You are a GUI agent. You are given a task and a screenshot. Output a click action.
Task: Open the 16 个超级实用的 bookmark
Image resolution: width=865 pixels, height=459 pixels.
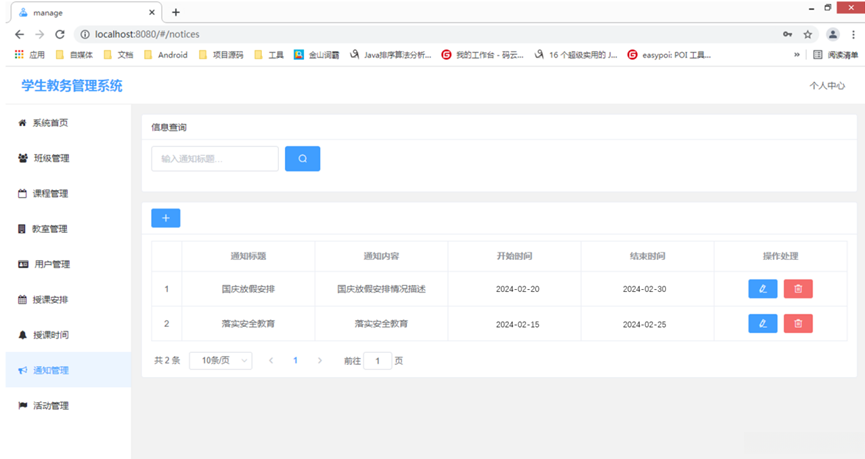576,55
